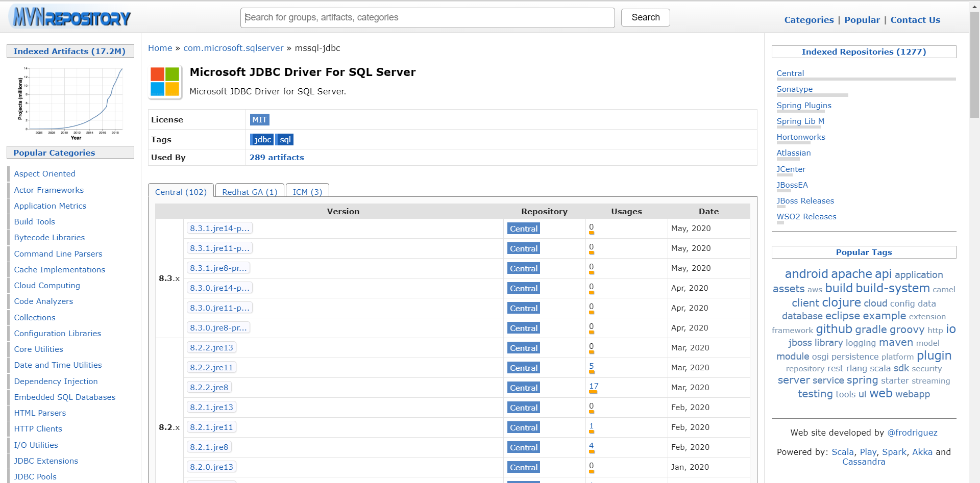980x483 pixels.
Task: Open Dependency Injection category
Action: point(56,381)
